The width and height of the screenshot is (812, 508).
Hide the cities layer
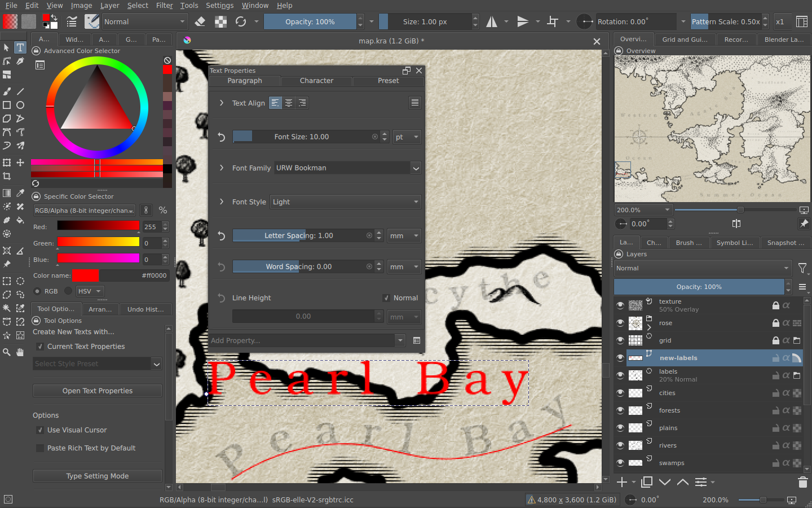[x=620, y=393]
